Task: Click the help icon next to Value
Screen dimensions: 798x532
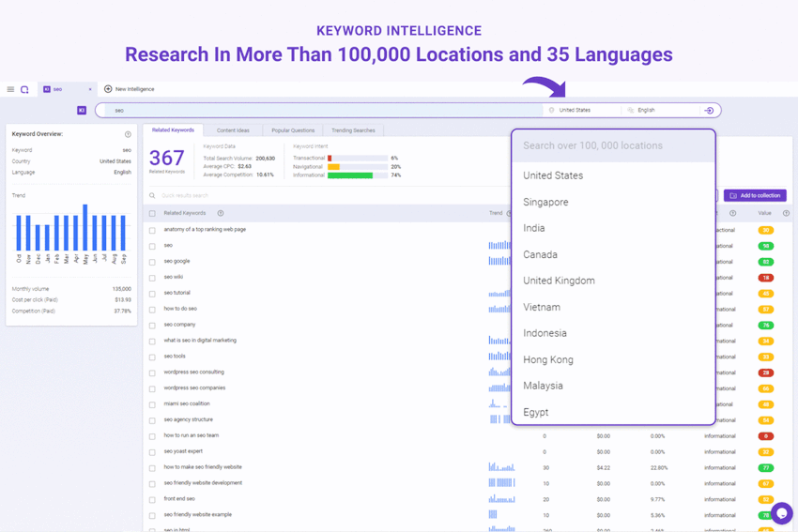Action: click(x=786, y=213)
